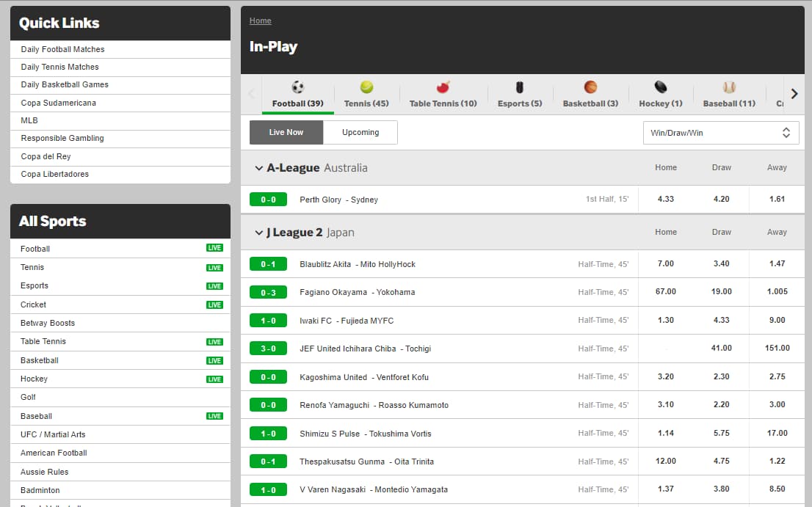
Task: Collapse the A-League Australia section
Action: click(259, 168)
